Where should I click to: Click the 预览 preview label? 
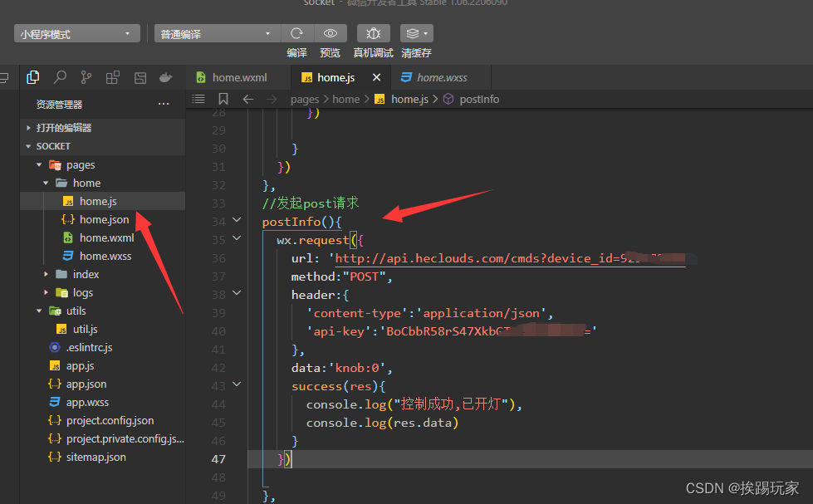point(330,53)
